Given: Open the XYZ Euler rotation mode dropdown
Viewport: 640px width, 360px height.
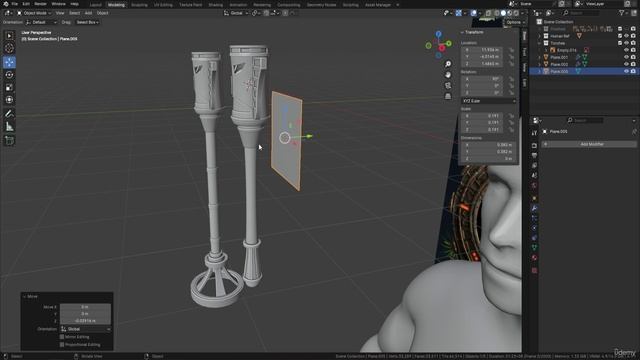Looking at the screenshot, I should 489,101.
